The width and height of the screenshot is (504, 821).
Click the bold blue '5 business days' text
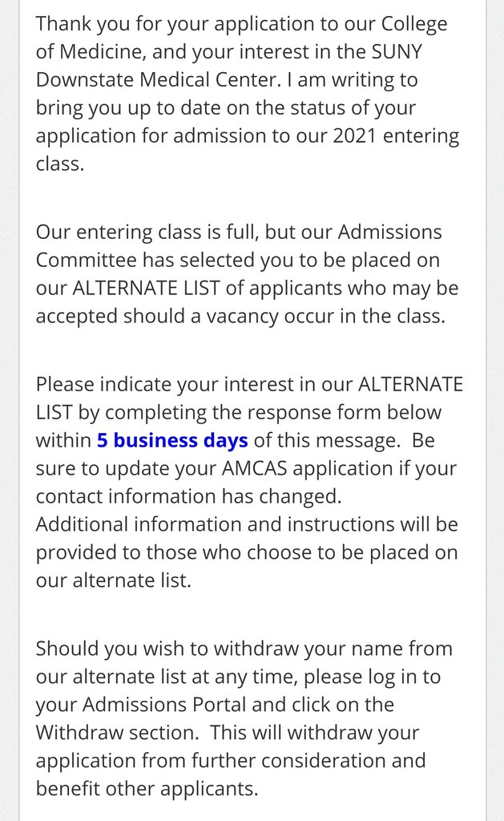(x=172, y=440)
